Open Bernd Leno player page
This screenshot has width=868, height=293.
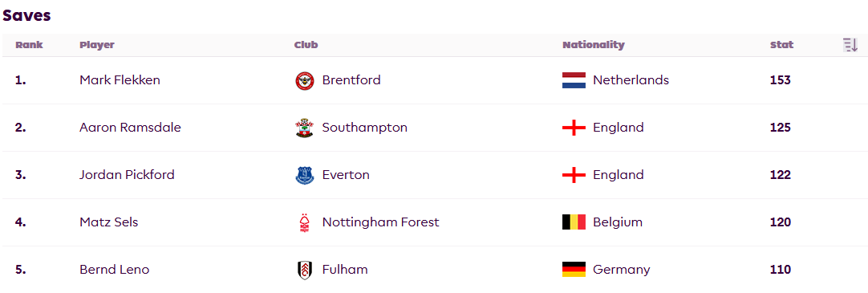(114, 271)
